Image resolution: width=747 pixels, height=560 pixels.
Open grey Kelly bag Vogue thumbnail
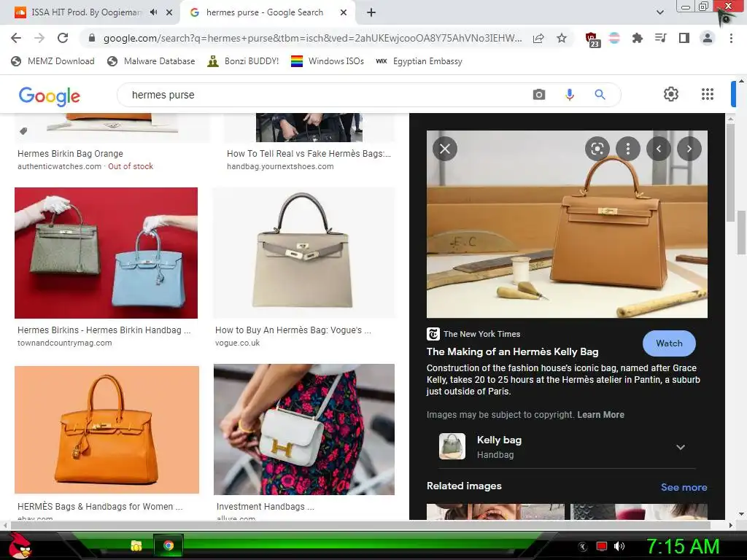(304, 253)
